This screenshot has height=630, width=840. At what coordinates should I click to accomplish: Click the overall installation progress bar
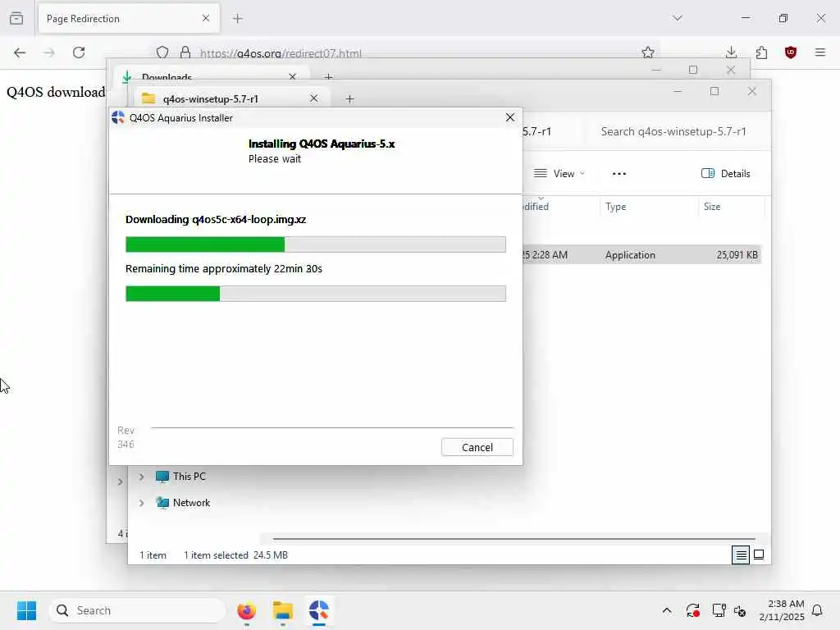click(x=316, y=294)
